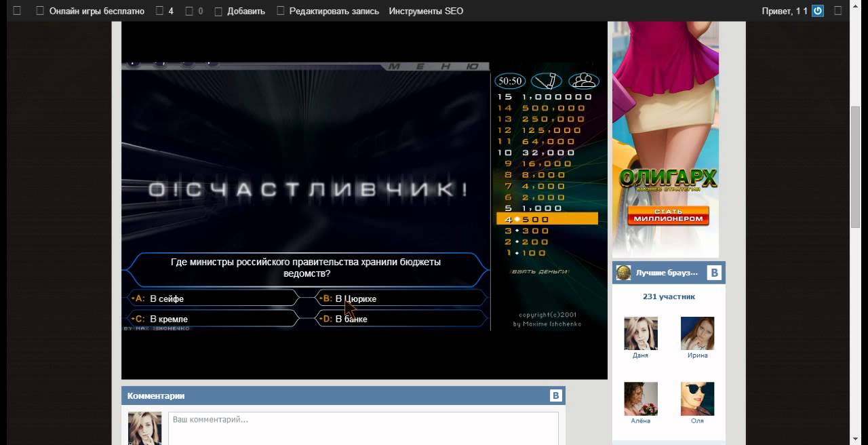Click the VK logo in group widget
This screenshot has height=445, width=868.
(714, 273)
